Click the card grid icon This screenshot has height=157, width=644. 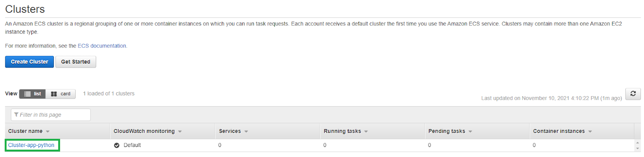pos(54,94)
